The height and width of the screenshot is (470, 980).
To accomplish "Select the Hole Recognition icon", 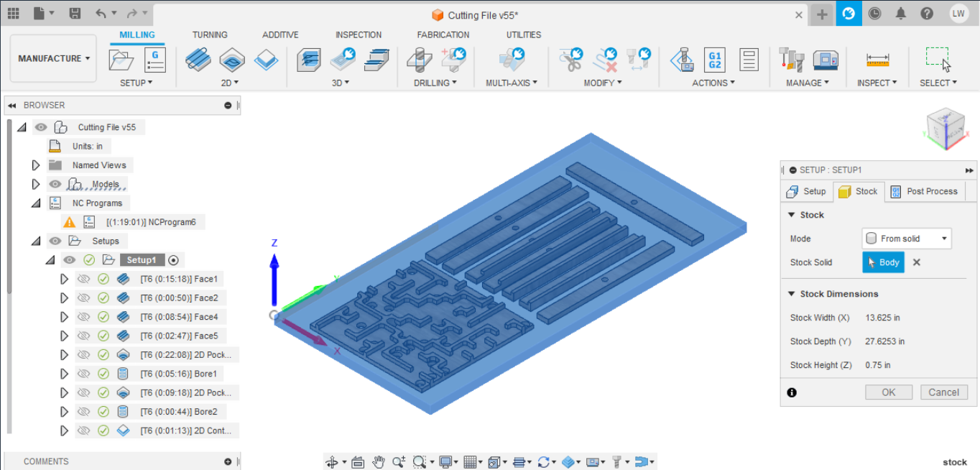I will point(453,60).
